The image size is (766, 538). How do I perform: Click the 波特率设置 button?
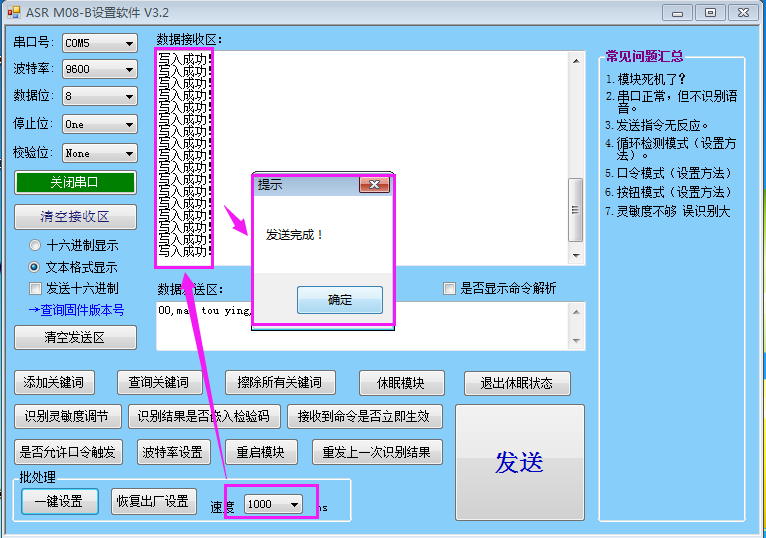[173, 452]
